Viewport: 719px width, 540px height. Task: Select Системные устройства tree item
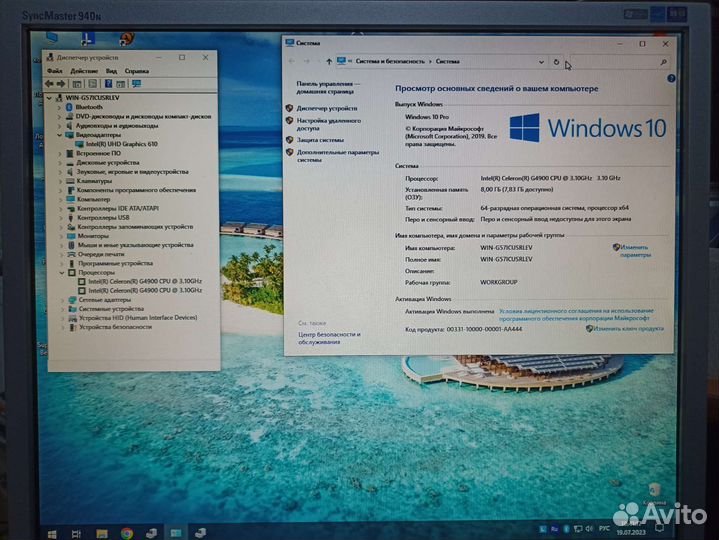pyautogui.click(x=111, y=309)
